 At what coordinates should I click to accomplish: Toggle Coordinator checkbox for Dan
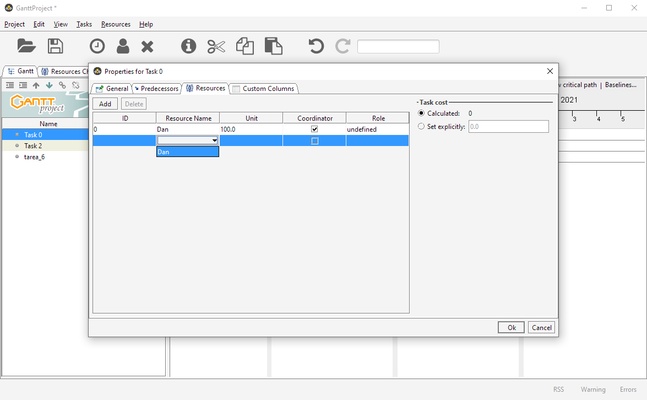pyautogui.click(x=314, y=129)
